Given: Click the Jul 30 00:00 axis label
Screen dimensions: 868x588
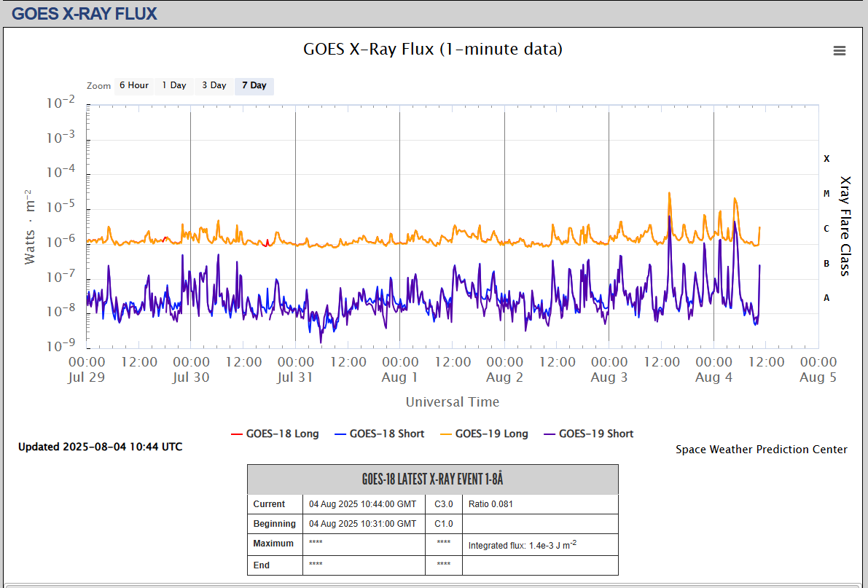Looking at the screenshot, I should [191, 369].
